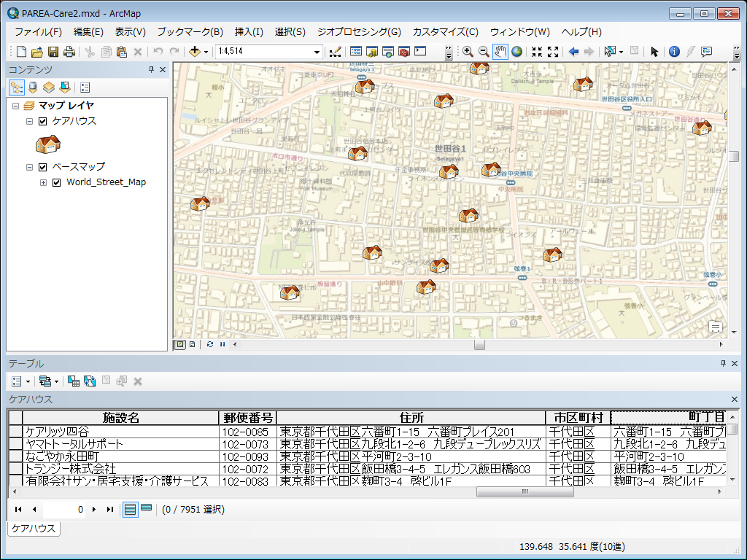Open the Search window icon
The image size is (747, 560).
[x=388, y=52]
